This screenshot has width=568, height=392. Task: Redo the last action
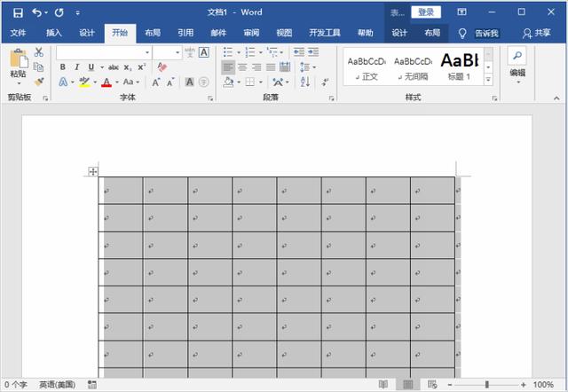pyautogui.click(x=59, y=13)
